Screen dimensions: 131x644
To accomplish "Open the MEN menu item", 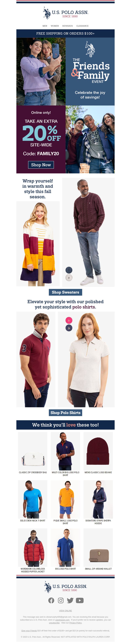I will (45, 26).
